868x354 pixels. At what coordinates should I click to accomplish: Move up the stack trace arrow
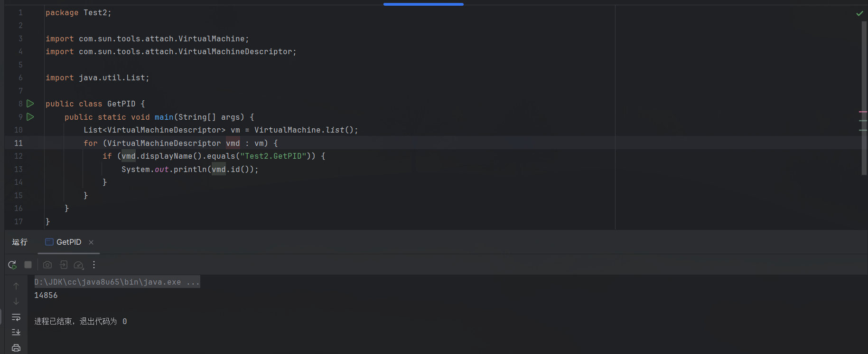coord(16,286)
